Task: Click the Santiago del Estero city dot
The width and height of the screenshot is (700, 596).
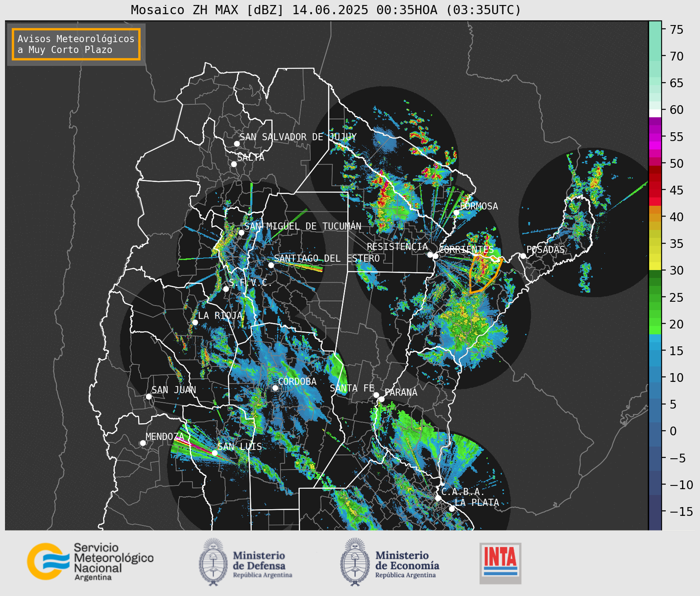Action: [270, 265]
